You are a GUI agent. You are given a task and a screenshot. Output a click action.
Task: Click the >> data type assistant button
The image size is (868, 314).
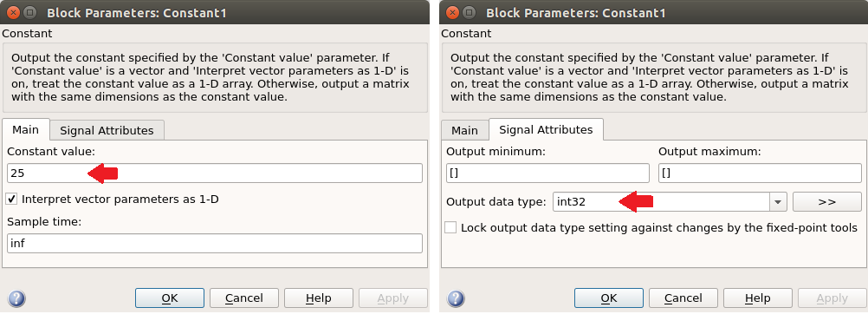pos(827,202)
